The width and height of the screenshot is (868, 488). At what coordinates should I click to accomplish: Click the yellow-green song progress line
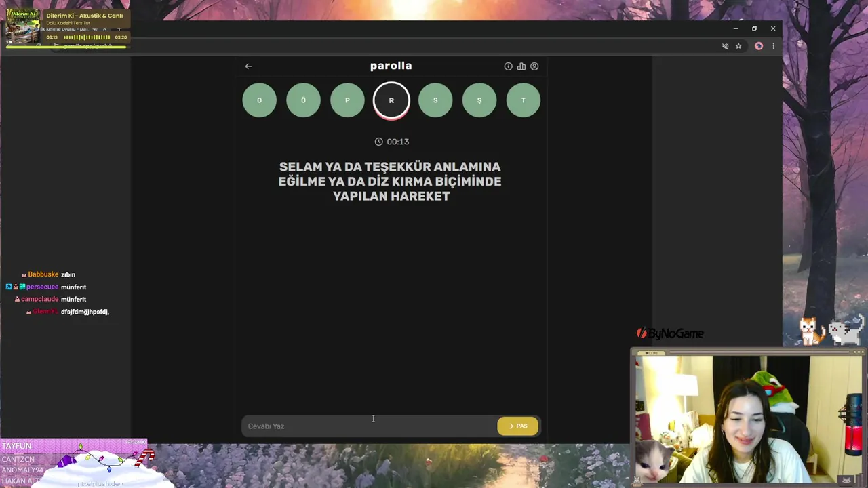tap(66, 46)
